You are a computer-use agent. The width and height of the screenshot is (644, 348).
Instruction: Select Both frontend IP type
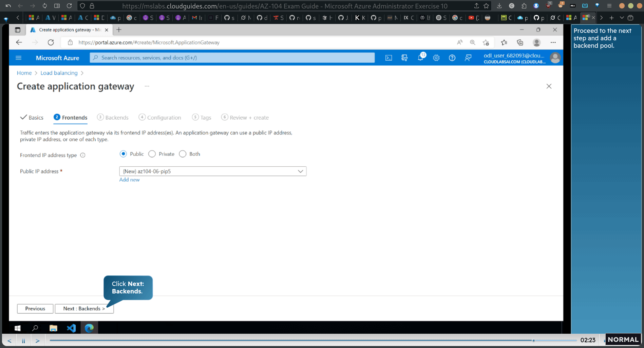[183, 154]
